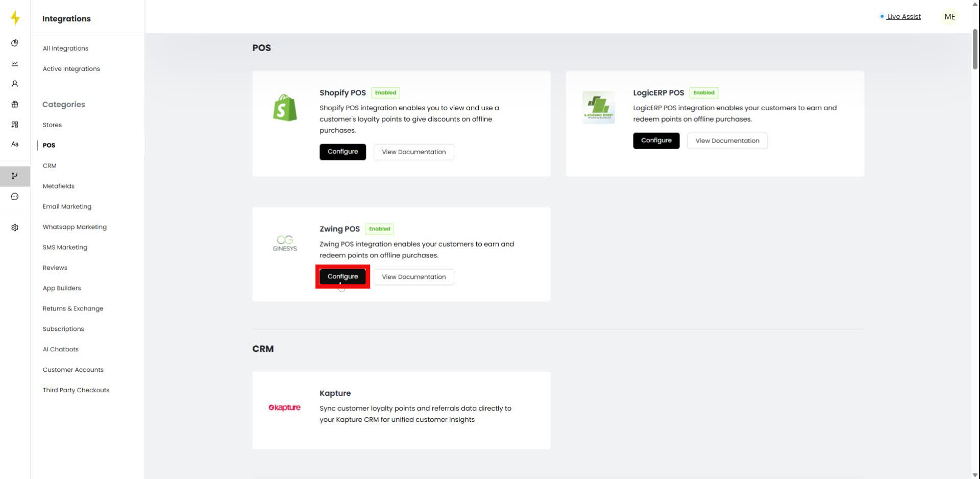Open Live Assist
Viewport: 980px width, 479px height.
[904, 16]
